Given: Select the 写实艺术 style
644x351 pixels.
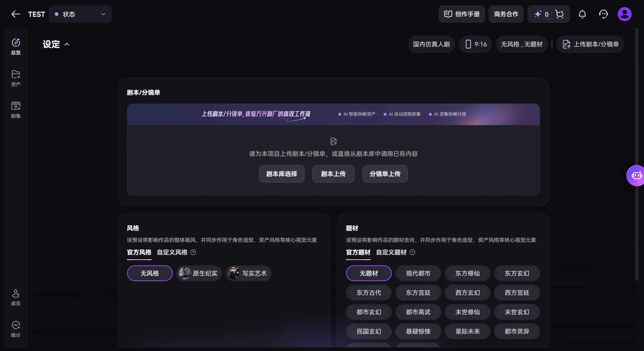Looking at the screenshot, I should (249, 273).
